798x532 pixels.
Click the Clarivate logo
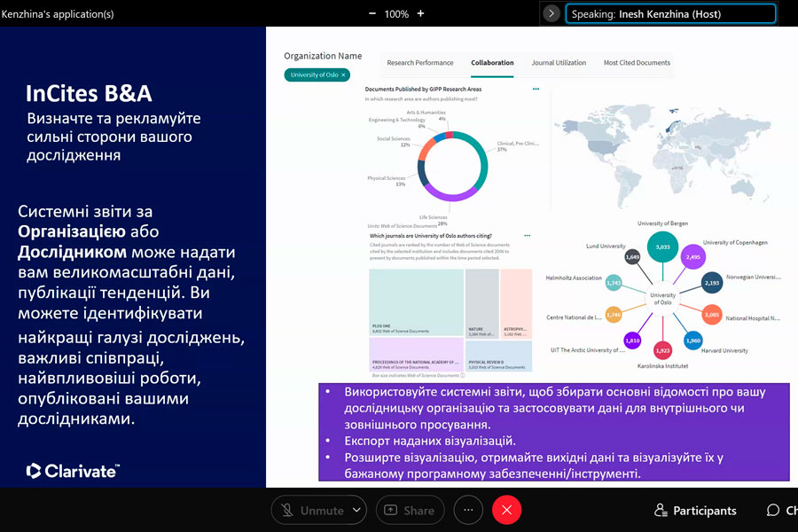(73, 471)
